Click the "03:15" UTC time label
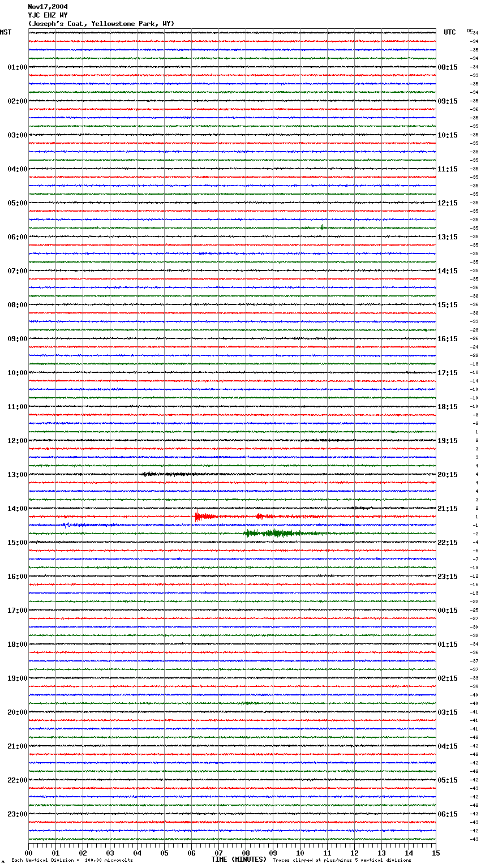This screenshot has width=481, height=868. [448, 712]
